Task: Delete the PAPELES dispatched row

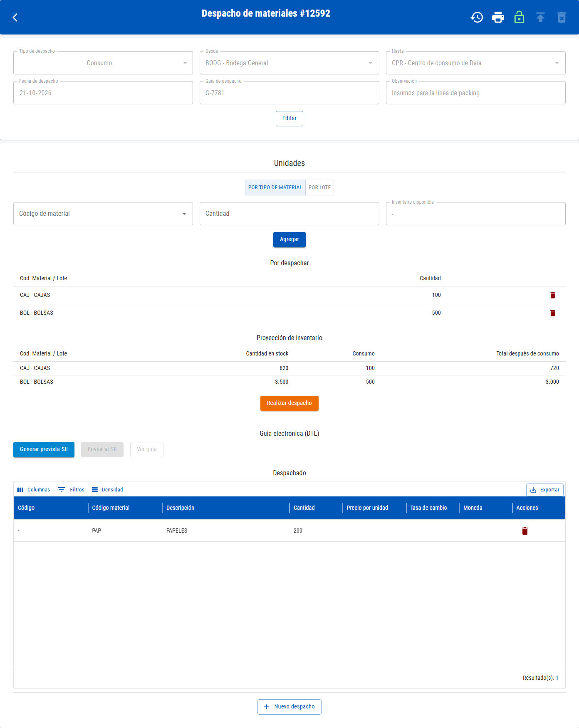Action: pos(525,531)
